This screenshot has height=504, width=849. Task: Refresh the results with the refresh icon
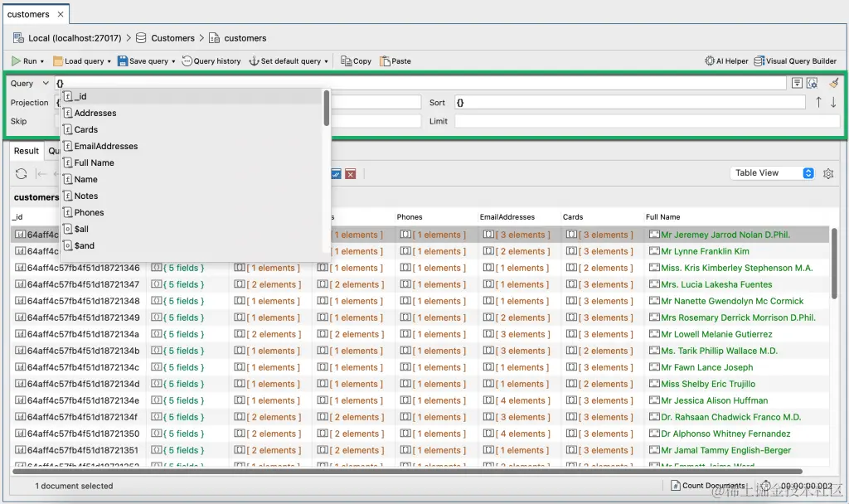22,174
